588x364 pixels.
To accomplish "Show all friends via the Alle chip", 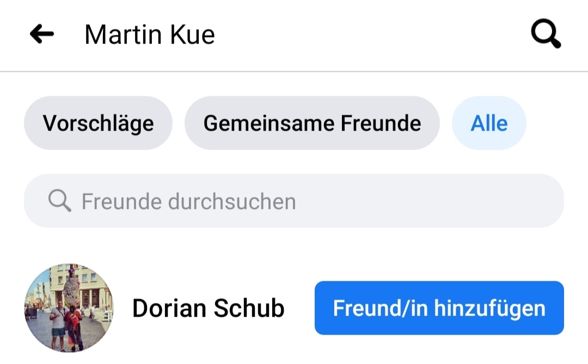I will click(489, 124).
